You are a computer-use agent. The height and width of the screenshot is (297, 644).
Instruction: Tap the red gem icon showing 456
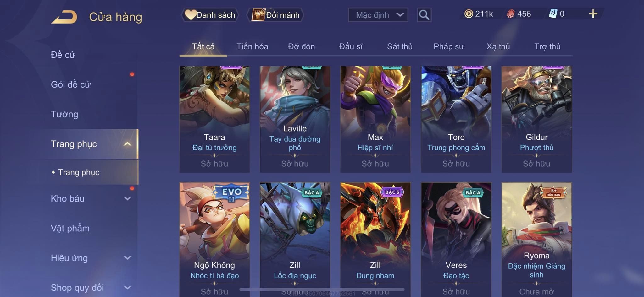click(511, 14)
